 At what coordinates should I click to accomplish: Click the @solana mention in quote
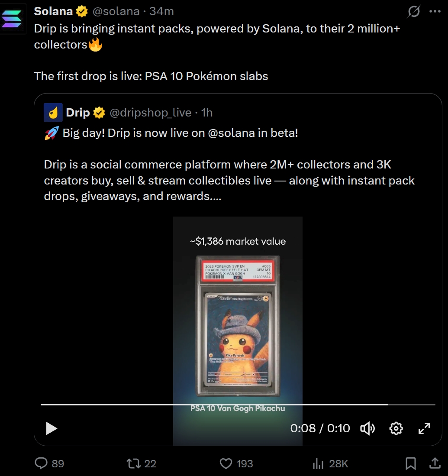point(231,133)
